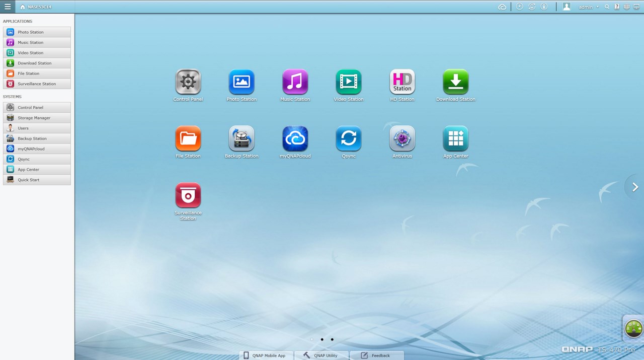The width and height of the screenshot is (644, 360).
Task: Open the language globe icon
Action: point(626,7)
